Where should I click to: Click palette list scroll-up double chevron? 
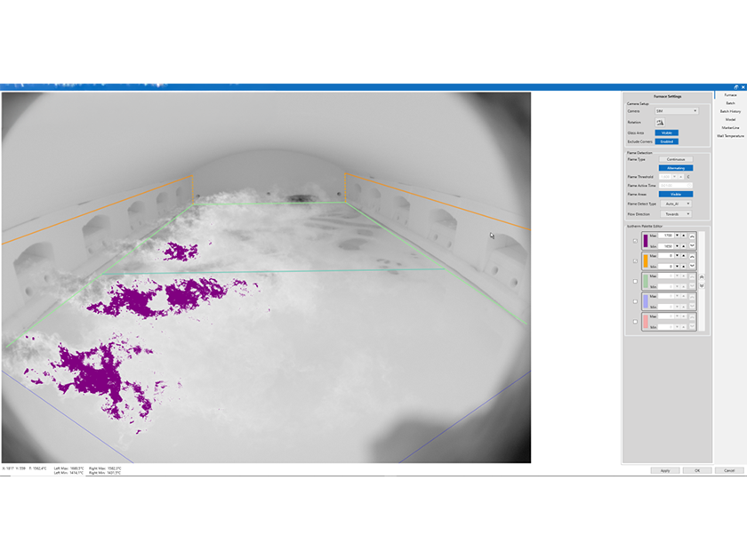tap(702, 277)
